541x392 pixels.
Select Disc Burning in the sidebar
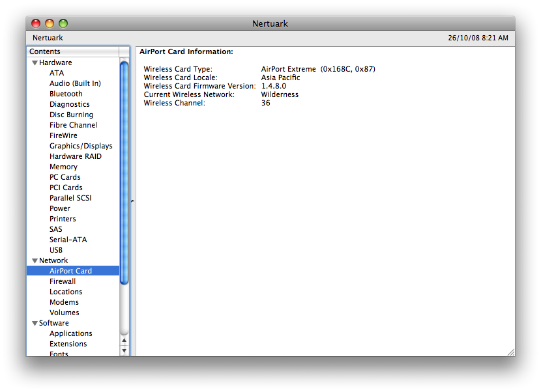pos(71,115)
